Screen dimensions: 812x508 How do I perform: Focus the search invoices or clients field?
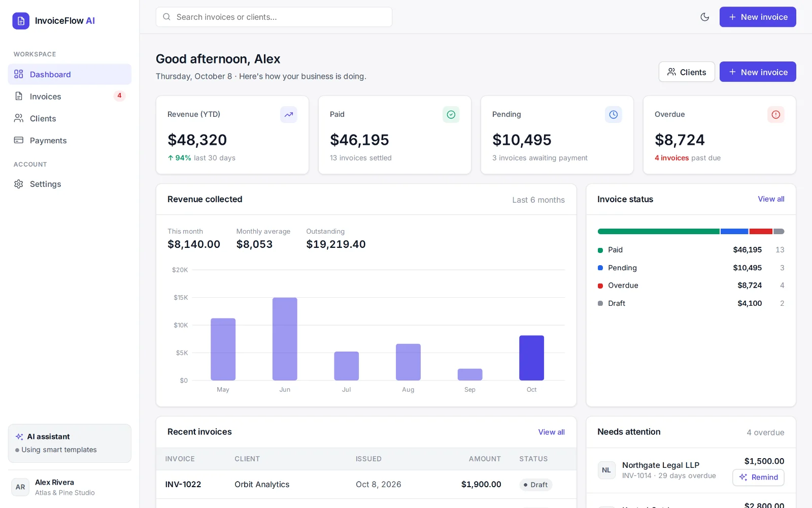(x=274, y=17)
